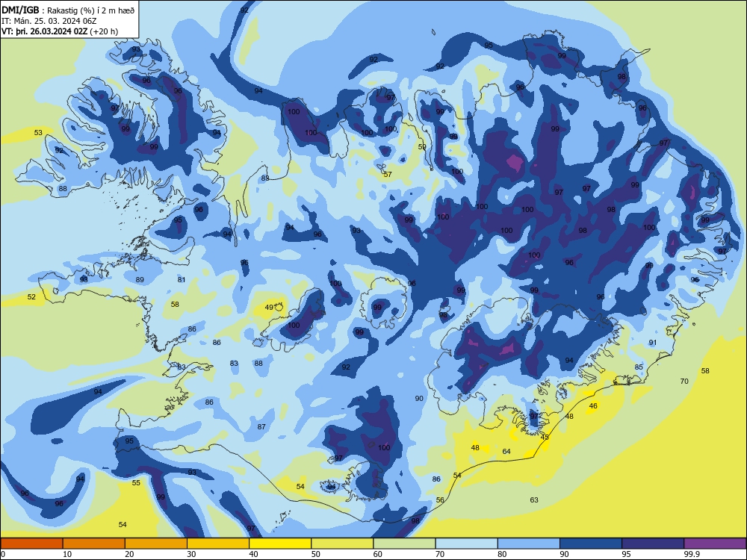Click the '87' humidity value on map
Screen dimensions: 747x560
261,426
